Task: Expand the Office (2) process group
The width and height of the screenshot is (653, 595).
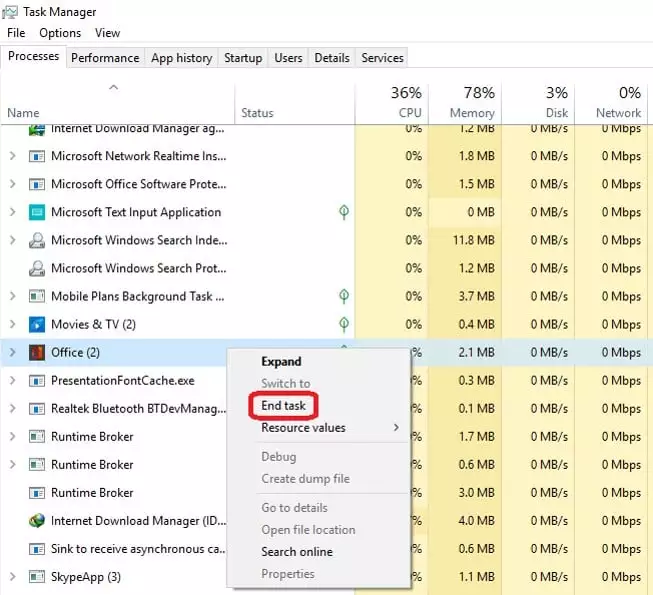Action: click(12, 353)
